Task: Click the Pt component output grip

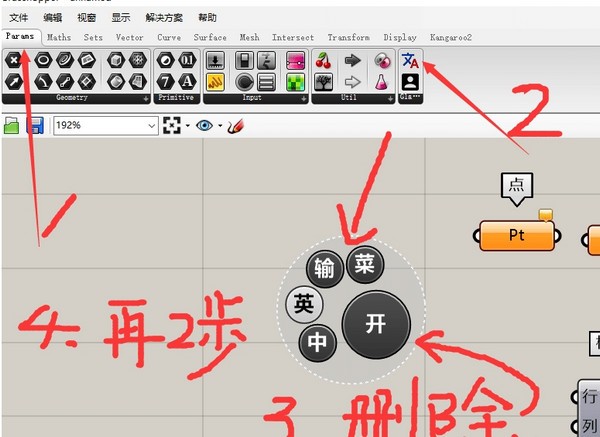Action: [558, 236]
